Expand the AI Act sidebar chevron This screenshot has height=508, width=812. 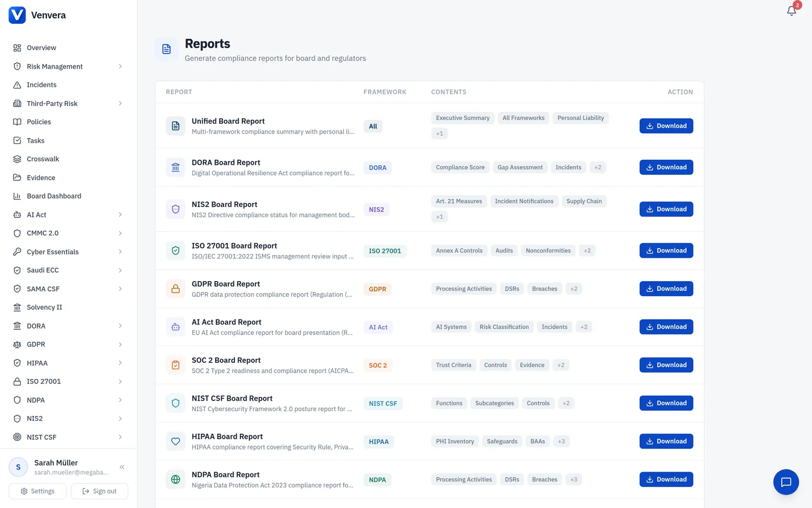pyautogui.click(x=120, y=215)
